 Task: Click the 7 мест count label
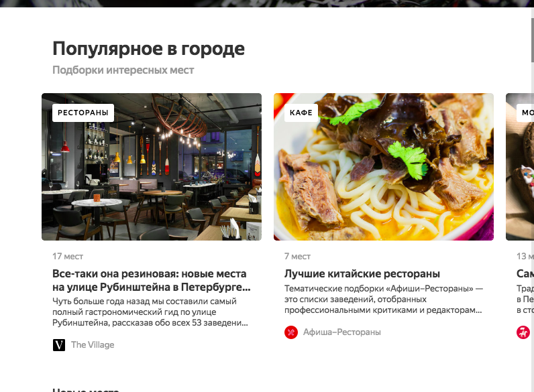(x=297, y=256)
